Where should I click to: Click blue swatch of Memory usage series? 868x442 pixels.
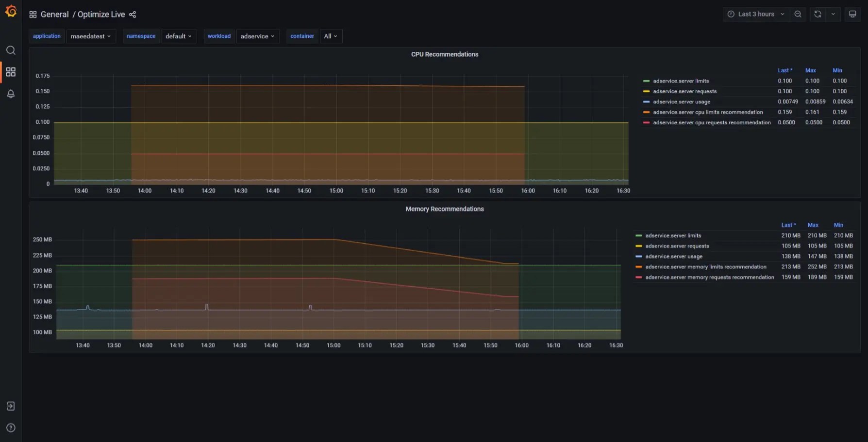(638, 257)
